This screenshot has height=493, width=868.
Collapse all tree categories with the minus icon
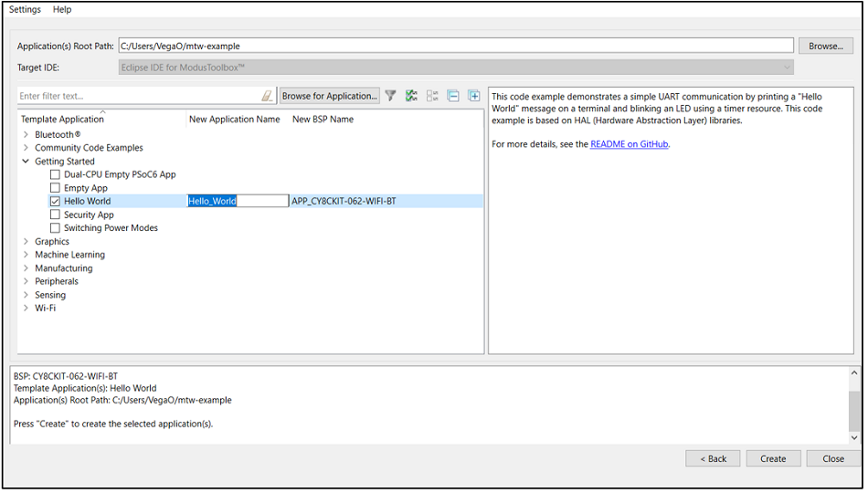pyautogui.click(x=453, y=96)
